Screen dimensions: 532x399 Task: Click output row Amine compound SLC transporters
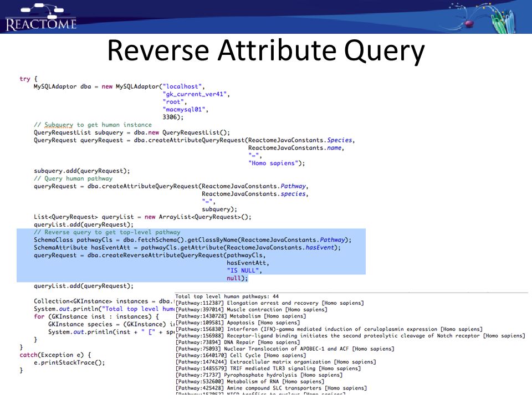click(x=271, y=388)
